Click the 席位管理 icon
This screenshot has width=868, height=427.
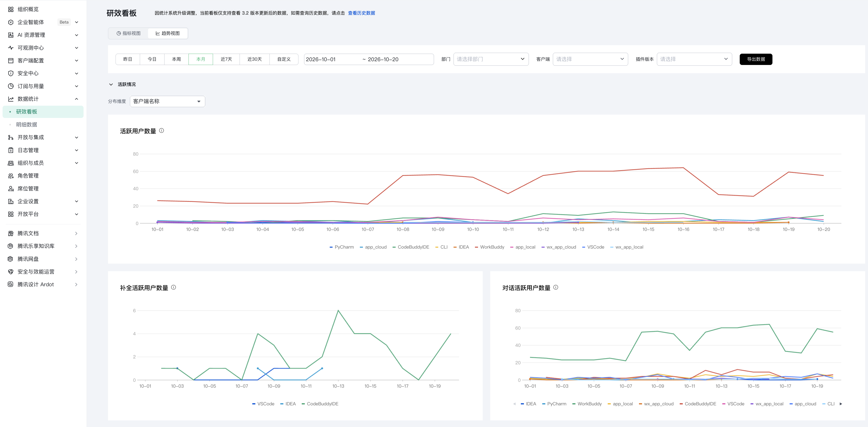point(11,189)
